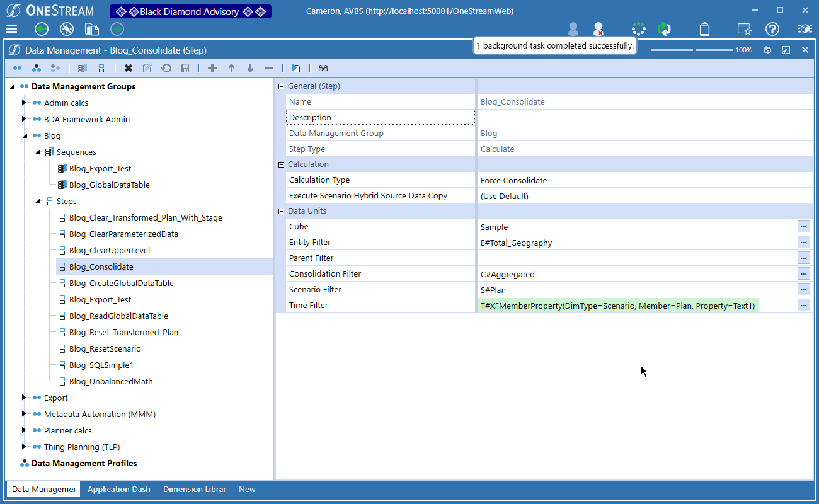819x504 pixels.
Task: Click the grayed user profile icon
Action: [573, 29]
